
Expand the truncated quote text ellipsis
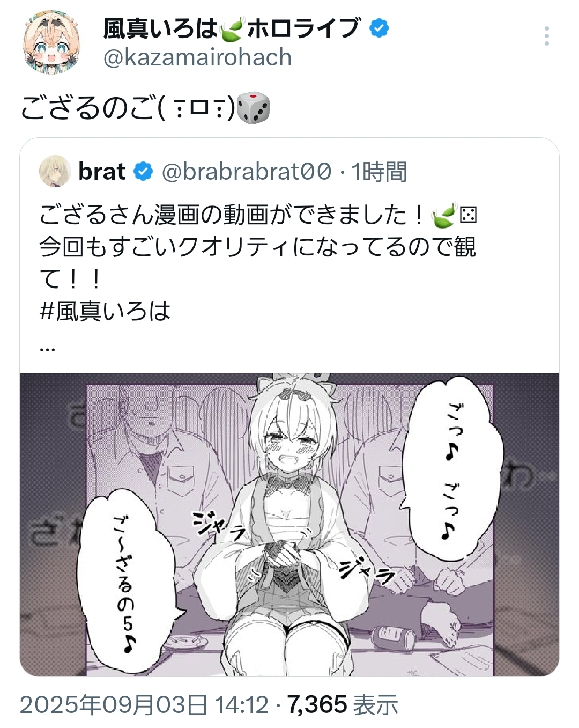(x=47, y=348)
